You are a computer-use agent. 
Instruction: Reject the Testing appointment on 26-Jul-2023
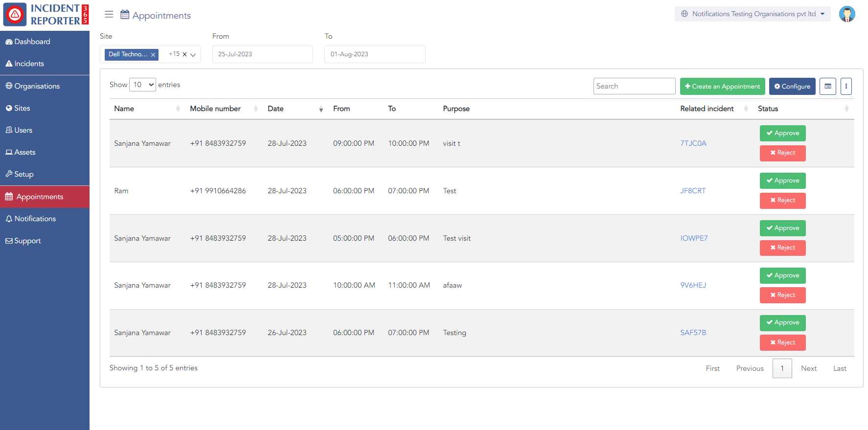pos(782,342)
